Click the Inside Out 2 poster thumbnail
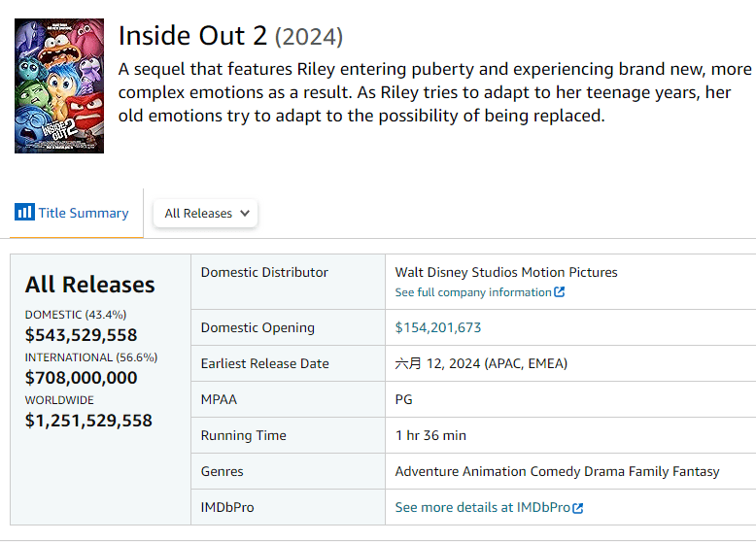 pos(59,85)
